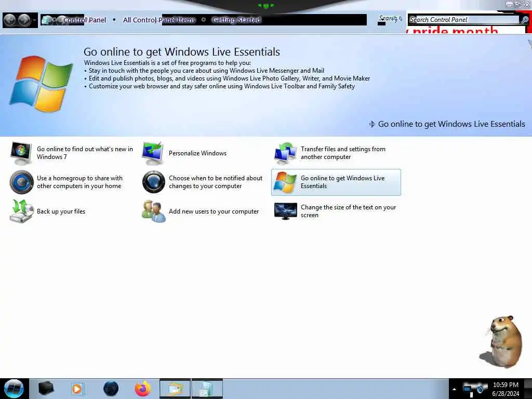The image size is (532, 399).
Task: Select highlighted 'Go online to get Windows Live Essentials' item
Action: point(336,182)
